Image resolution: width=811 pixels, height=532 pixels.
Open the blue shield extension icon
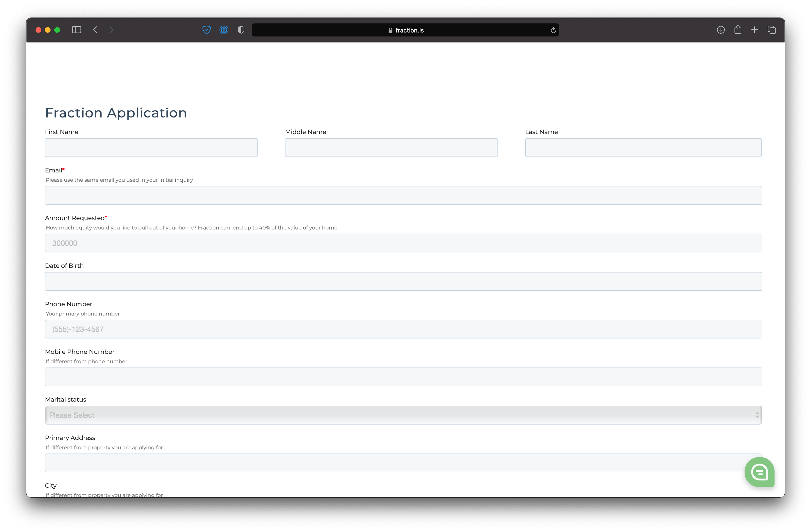207,30
